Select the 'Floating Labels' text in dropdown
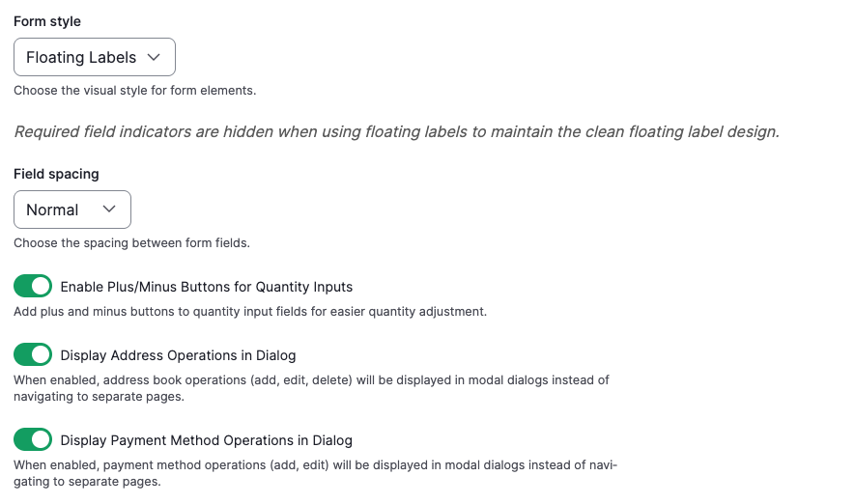 coord(81,57)
